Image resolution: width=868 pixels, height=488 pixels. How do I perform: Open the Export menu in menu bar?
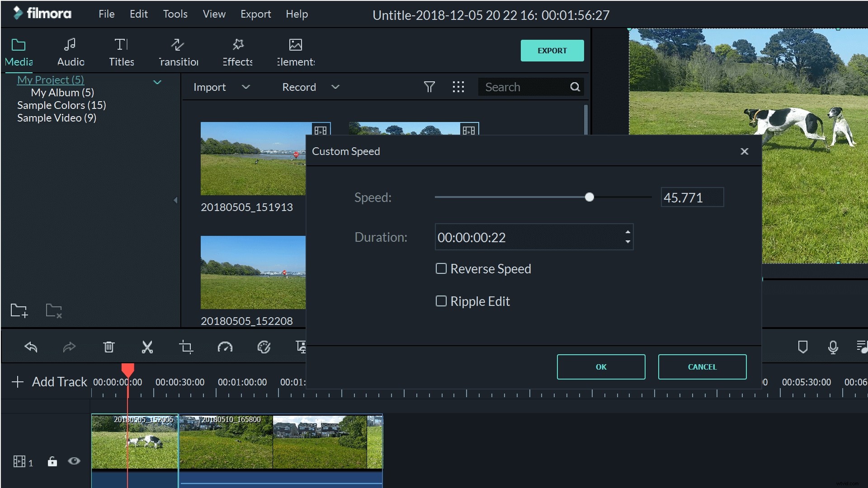[255, 14]
